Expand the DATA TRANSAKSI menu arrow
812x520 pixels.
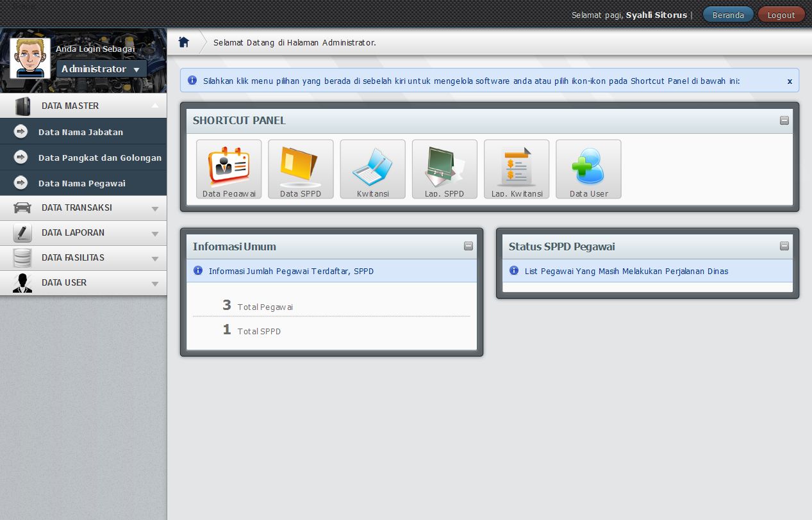click(x=154, y=208)
